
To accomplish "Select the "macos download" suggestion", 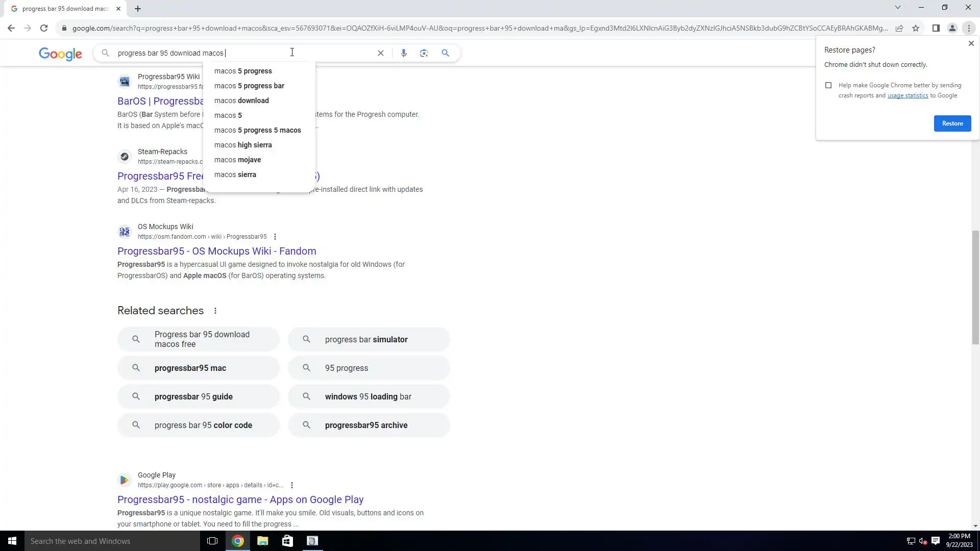I will [241, 101].
